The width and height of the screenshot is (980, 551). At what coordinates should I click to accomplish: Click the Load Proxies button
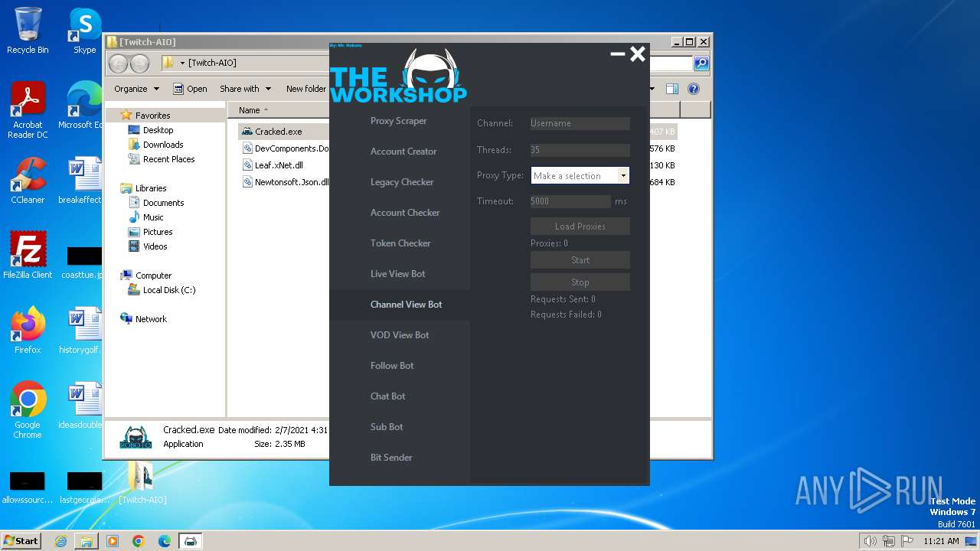point(580,227)
